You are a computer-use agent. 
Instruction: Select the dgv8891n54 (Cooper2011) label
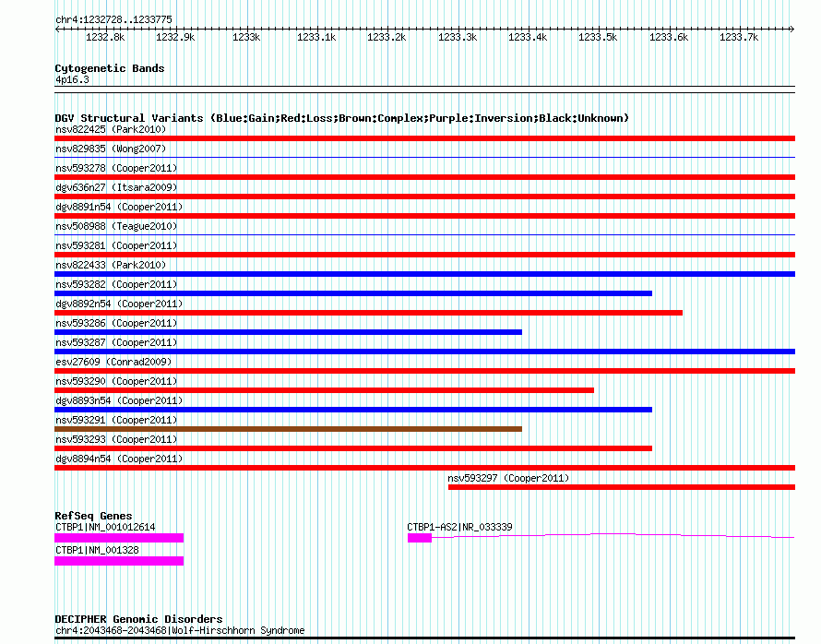tap(119, 207)
